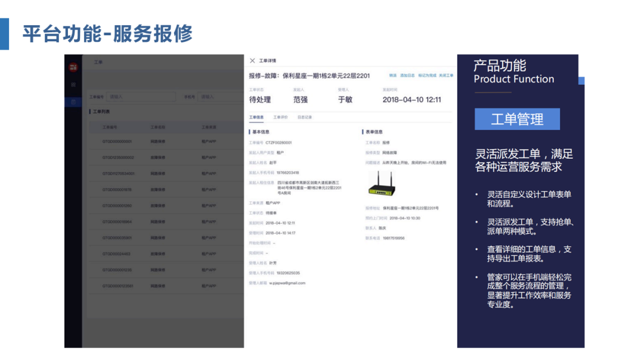Click the 添加日志 link
644x363 pixels.
click(x=407, y=76)
